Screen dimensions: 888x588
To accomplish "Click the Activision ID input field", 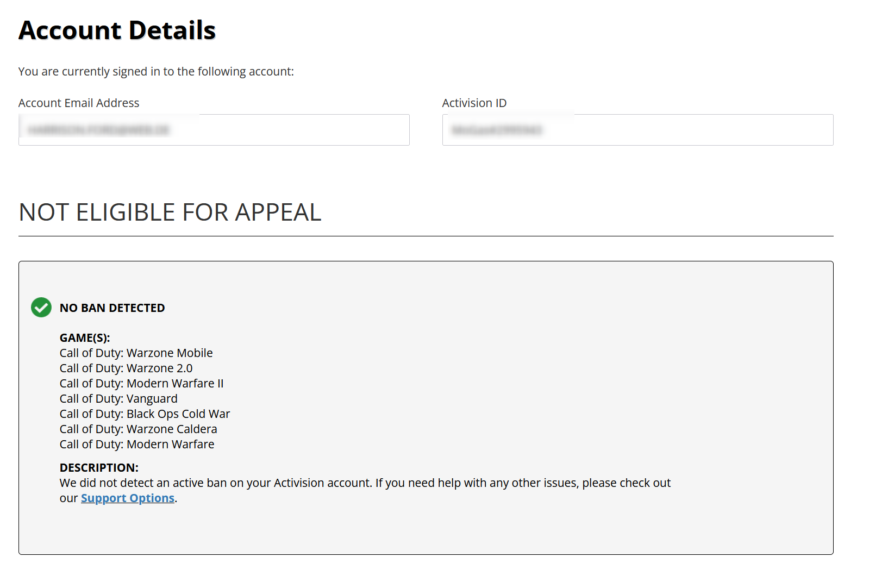I will (x=637, y=130).
